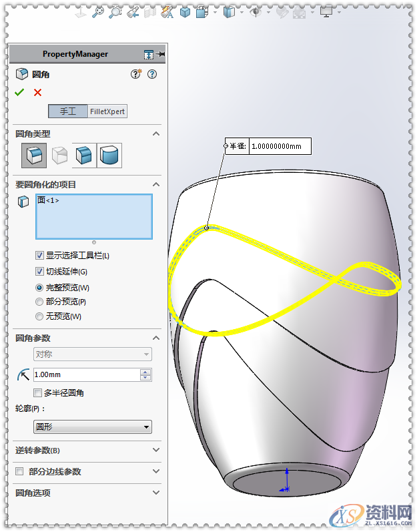417x532 pixels.
Task: Click the Fillet feature icon
Action: coord(22,73)
